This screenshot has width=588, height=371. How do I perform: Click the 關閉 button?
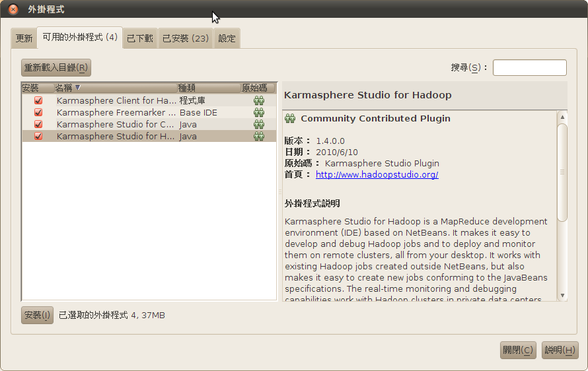pyautogui.click(x=518, y=350)
